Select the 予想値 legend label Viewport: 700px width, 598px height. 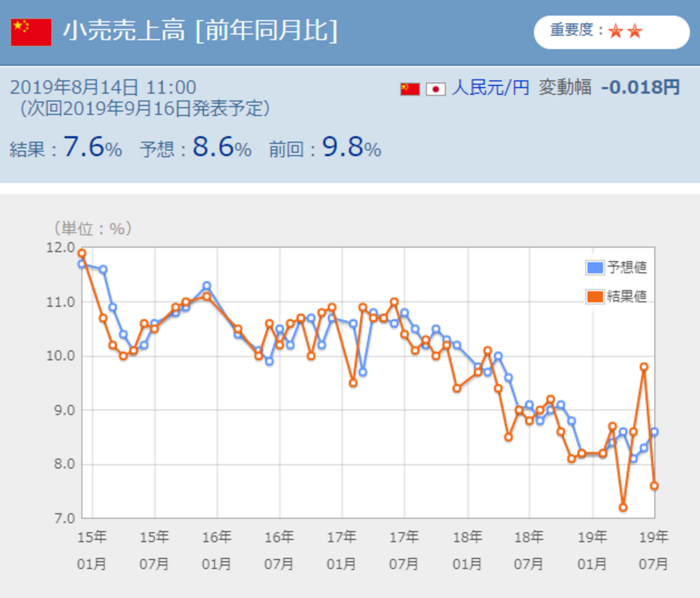pyautogui.click(x=627, y=267)
